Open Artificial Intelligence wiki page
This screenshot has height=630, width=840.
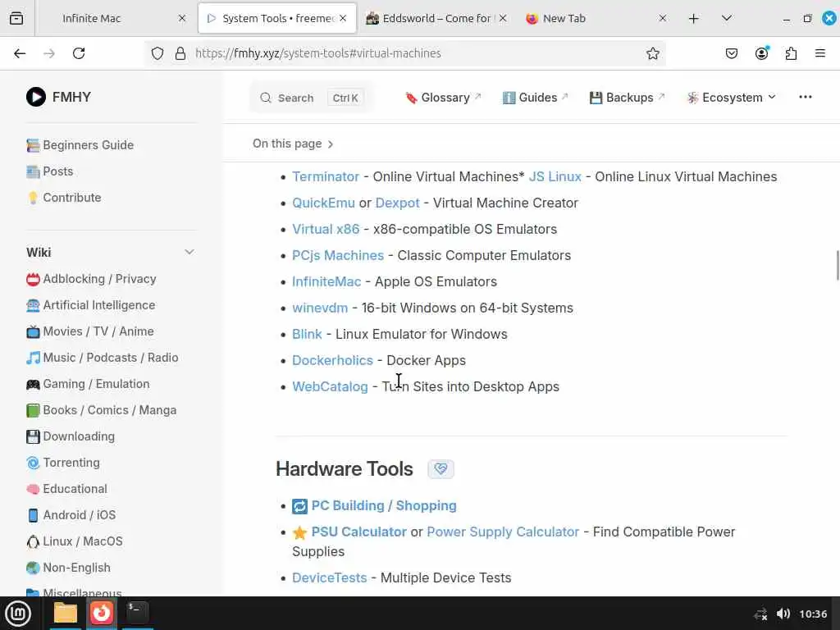tap(90, 305)
